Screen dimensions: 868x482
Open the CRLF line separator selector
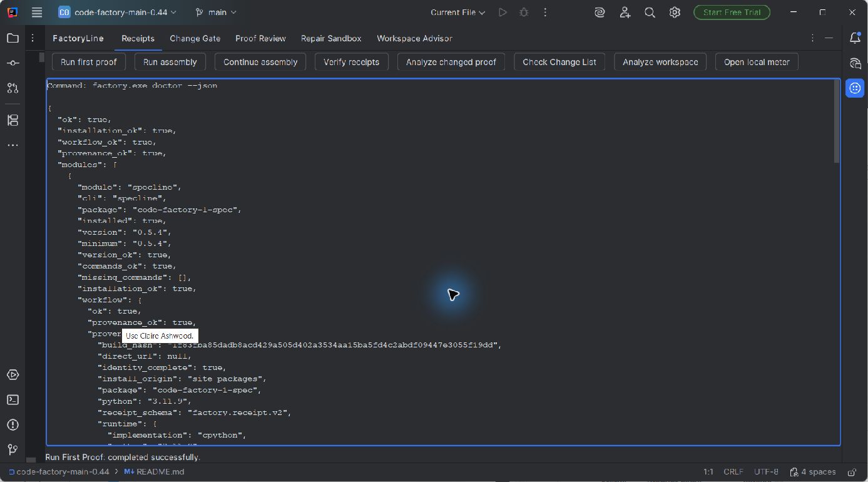(733, 472)
